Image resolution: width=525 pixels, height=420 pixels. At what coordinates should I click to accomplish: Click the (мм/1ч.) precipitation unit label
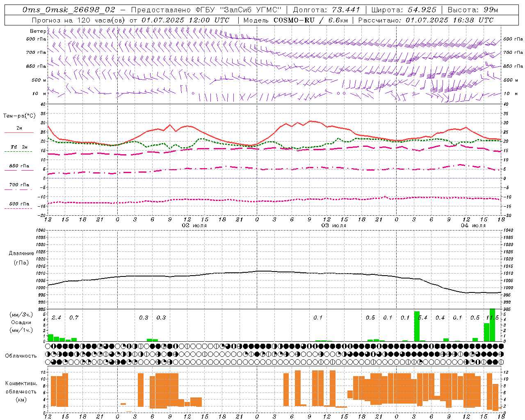pyautogui.click(x=21, y=330)
